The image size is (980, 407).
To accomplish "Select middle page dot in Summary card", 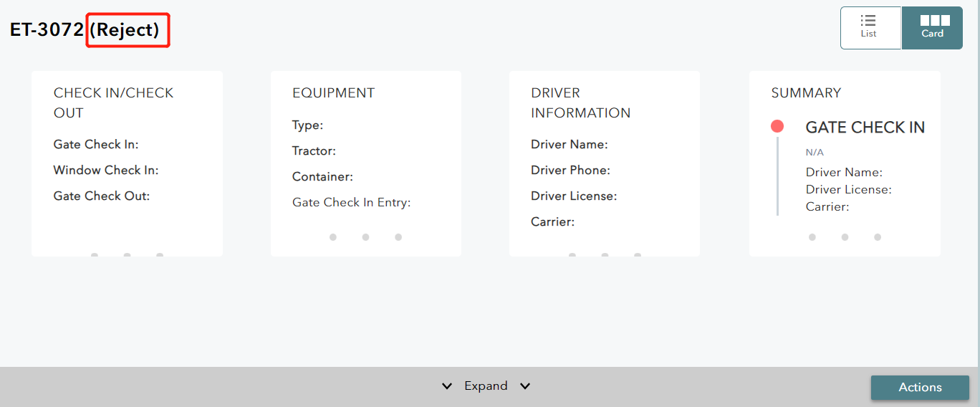I will [x=845, y=237].
